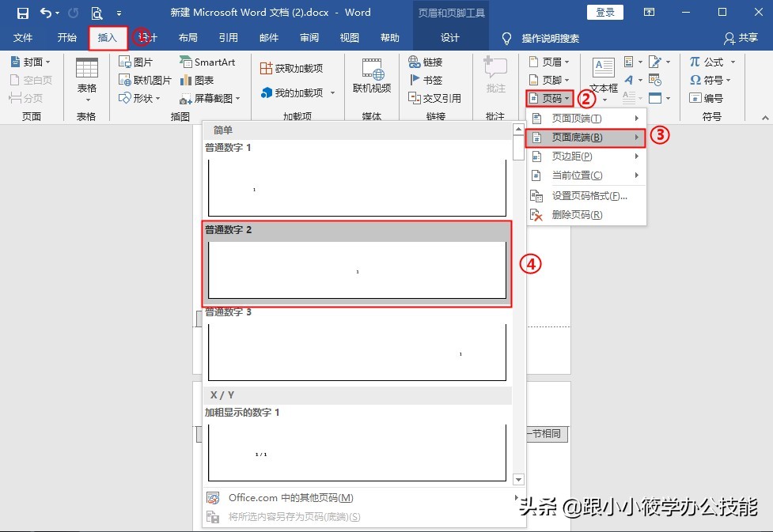773x532 pixels.
Task: Click Remove Page Numbers (删除页码)
Action: coord(586,215)
